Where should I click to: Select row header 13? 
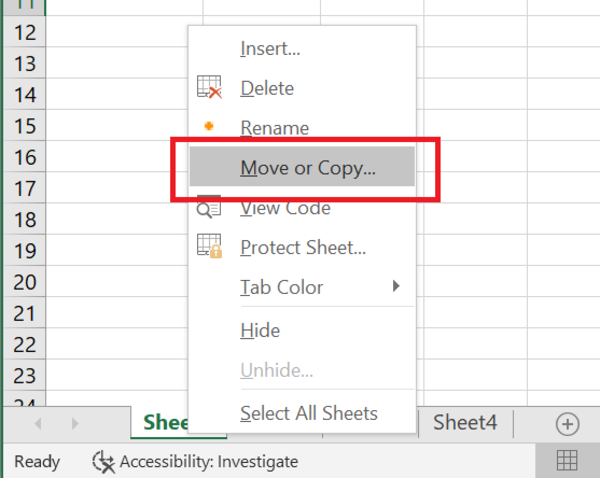point(24,63)
